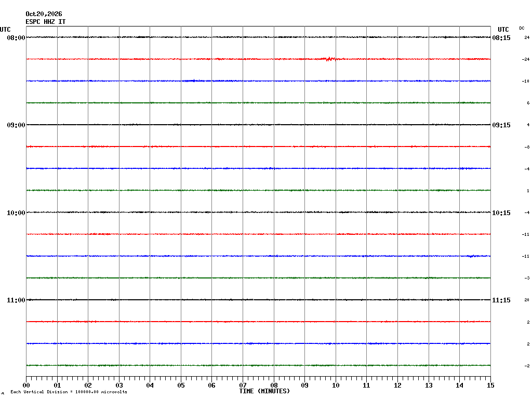Select the "03" minute tick label
Viewport: 532px width, 399px height.
click(119, 385)
